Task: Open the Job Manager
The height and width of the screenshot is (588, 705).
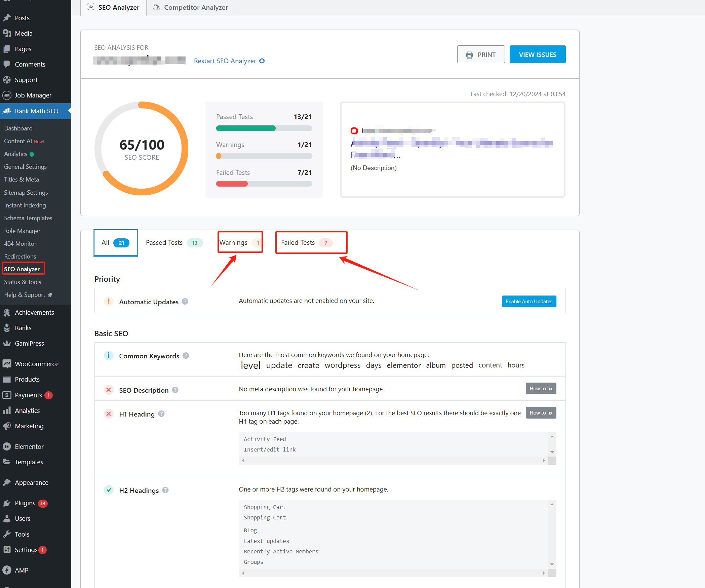Action: click(x=33, y=95)
